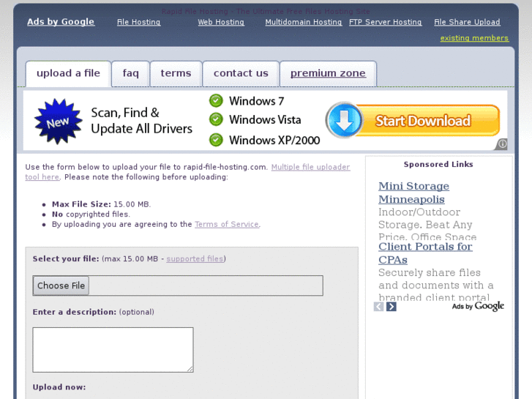Click the No copyrighted files text
The width and height of the screenshot is (532, 399).
pyautogui.click(x=91, y=215)
